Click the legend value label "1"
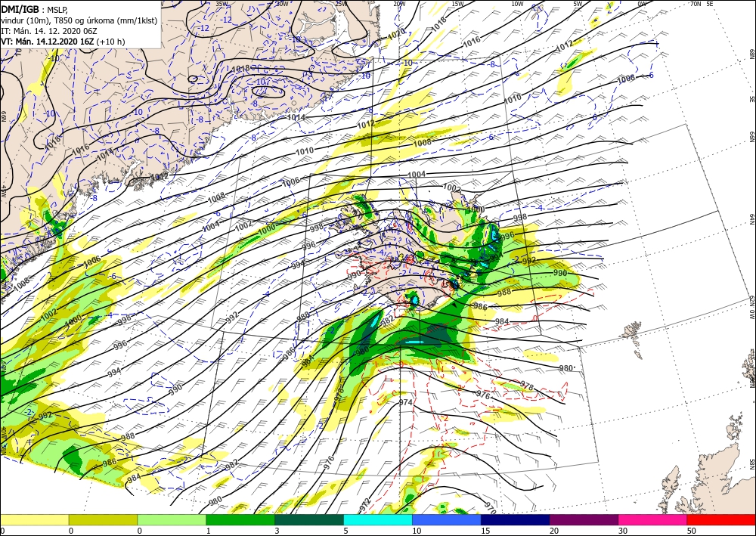The image size is (756, 536). [x=209, y=531]
